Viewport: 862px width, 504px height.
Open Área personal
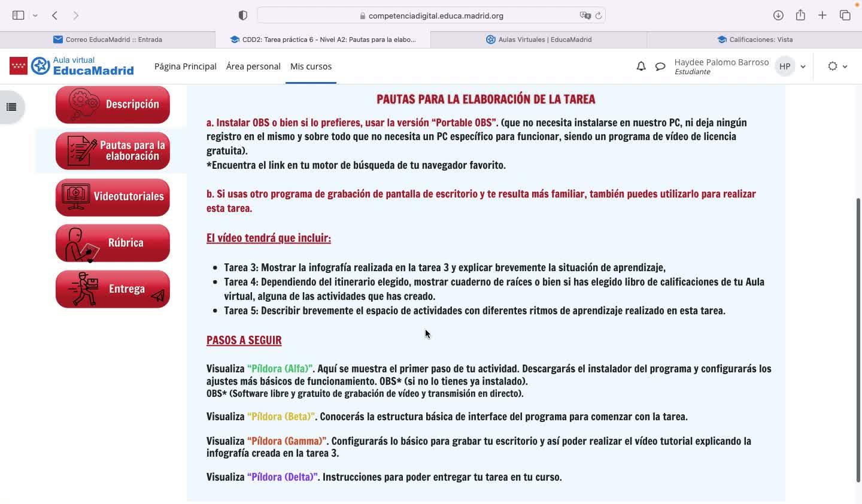point(253,66)
